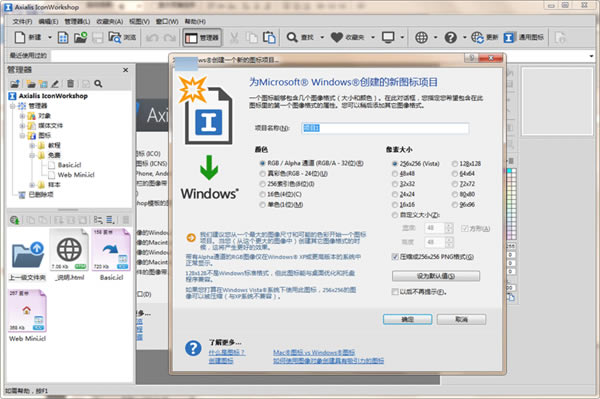Enable the don't prompt again checkbox
Image resolution: width=600 pixels, height=399 pixels.
395,292
